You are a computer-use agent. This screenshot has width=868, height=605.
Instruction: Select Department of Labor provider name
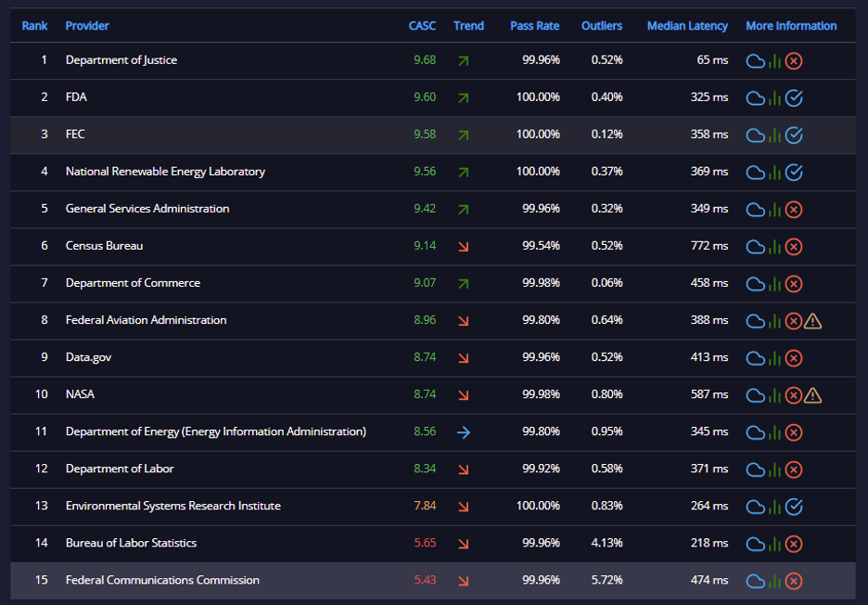(x=120, y=469)
